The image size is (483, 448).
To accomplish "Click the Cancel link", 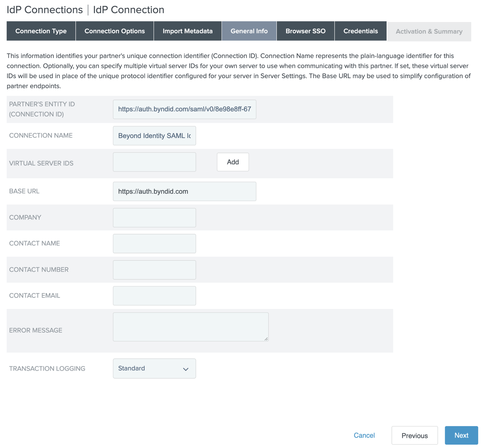I will point(364,435).
